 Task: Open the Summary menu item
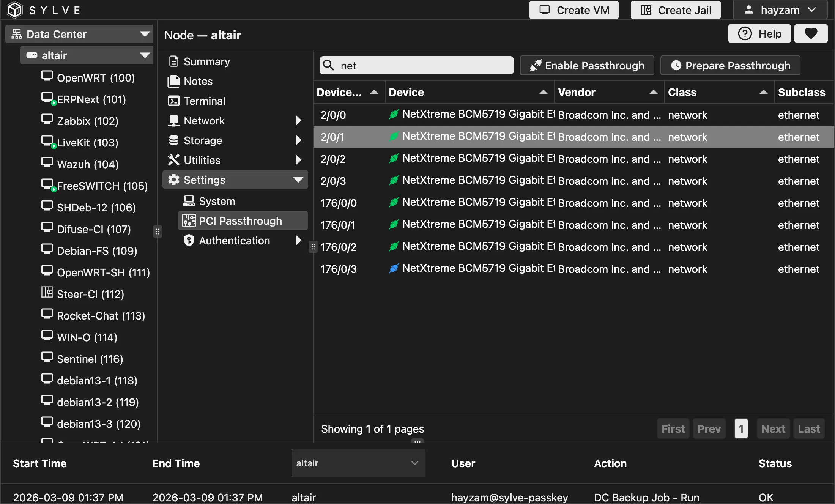click(206, 61)
